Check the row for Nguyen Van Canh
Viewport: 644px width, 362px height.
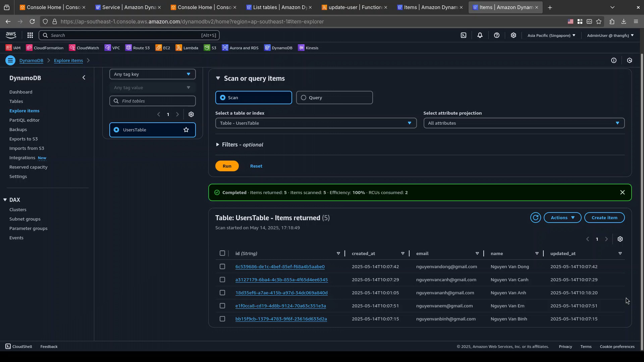222,280
